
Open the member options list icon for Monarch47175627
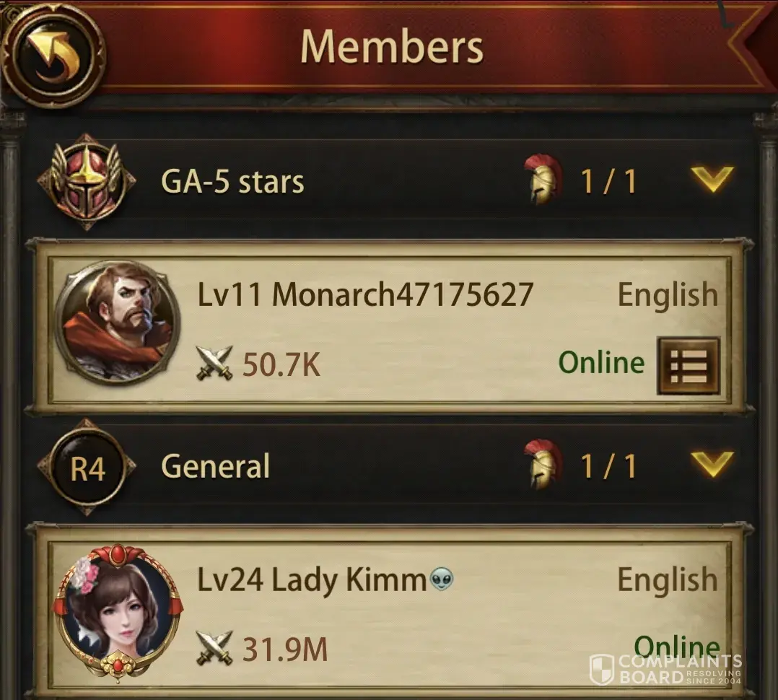pos(689,366)
